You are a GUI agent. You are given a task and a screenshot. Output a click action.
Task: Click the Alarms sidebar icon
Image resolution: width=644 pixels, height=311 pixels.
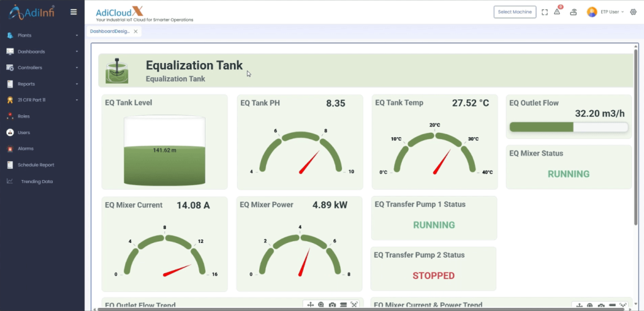pyautogui.click(x=10, y=149)
